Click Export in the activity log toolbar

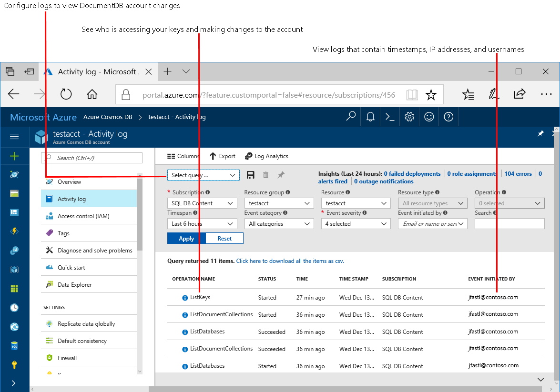pyautogui.click(x=222, y=156)
